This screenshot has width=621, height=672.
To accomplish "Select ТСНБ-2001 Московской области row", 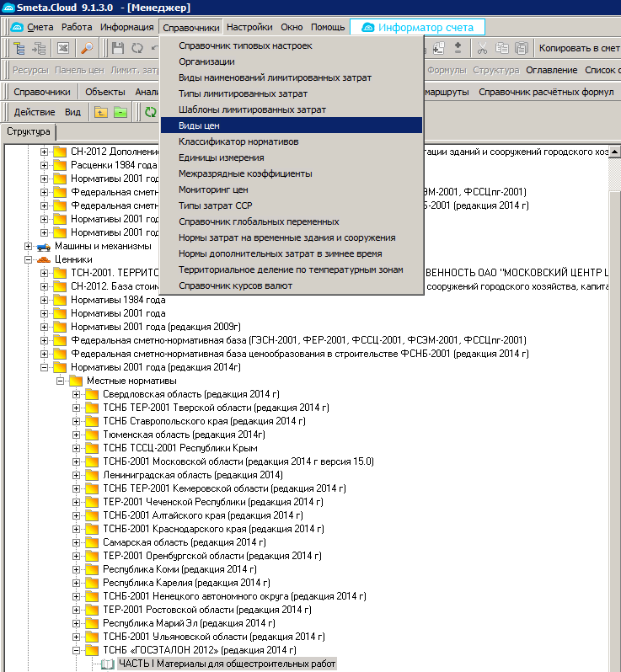I will (238, 462).
